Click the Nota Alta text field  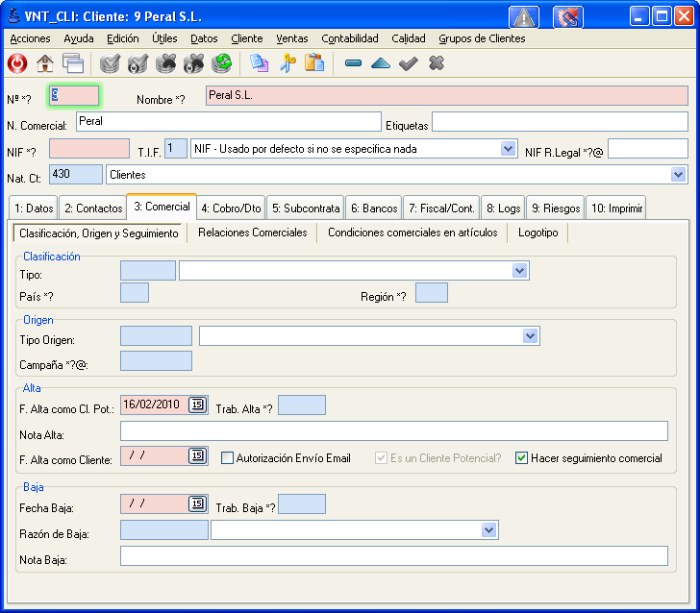pyautogui.click(x=393, y=430)
